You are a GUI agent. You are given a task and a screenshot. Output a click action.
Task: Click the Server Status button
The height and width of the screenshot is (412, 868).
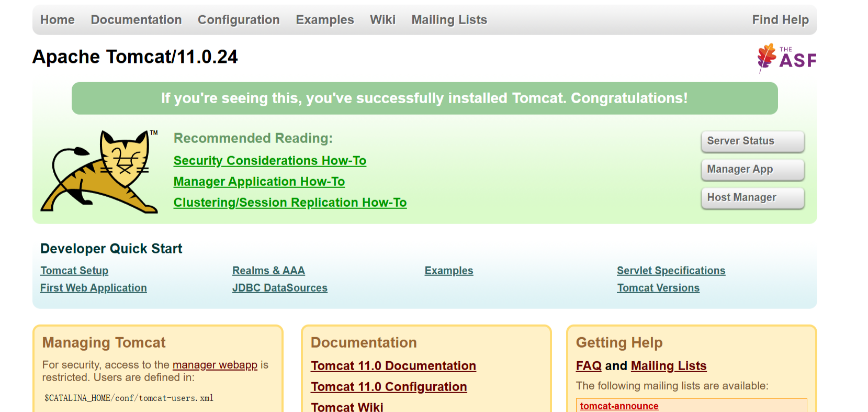click(752, 141)
